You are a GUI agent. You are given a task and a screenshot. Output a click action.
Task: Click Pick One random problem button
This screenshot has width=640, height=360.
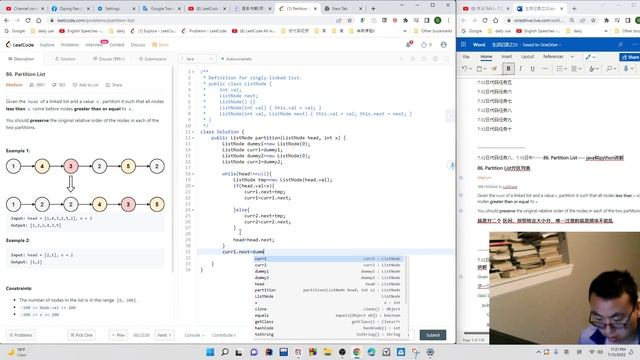coord(82,335)
